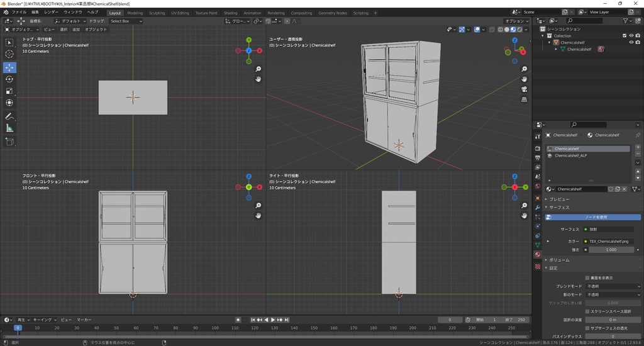Open the viewport Add menu
Screen dimensions: 644x346
pyautogui.click(x=76, y=30)
